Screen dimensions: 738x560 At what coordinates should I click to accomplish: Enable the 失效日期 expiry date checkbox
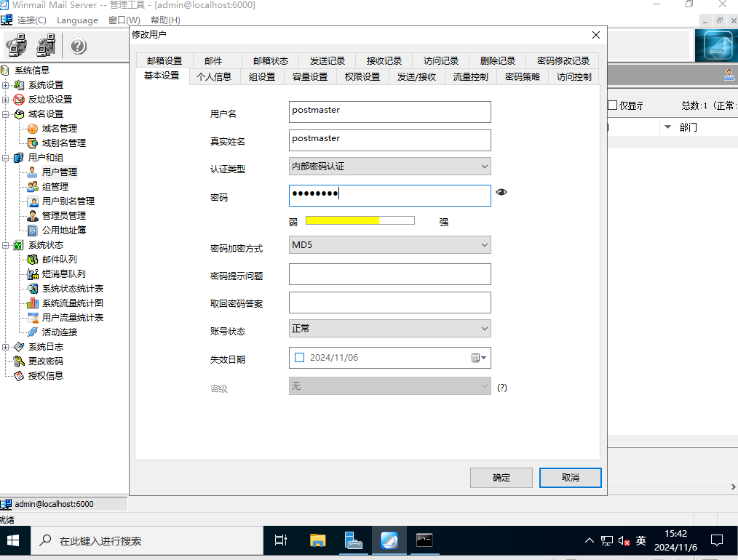(299, 358)
